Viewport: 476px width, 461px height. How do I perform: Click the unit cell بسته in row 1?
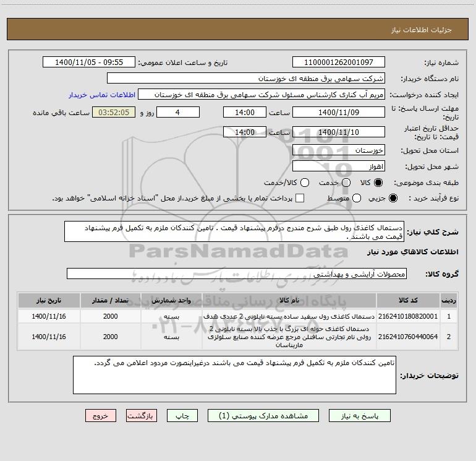[x=171, y=316]
